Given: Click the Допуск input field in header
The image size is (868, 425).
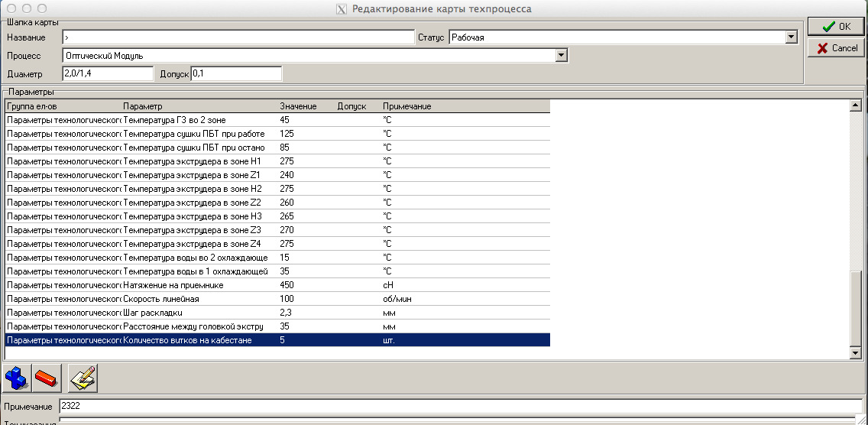Looking at the screenshot, I should click(x=236, y=73).
